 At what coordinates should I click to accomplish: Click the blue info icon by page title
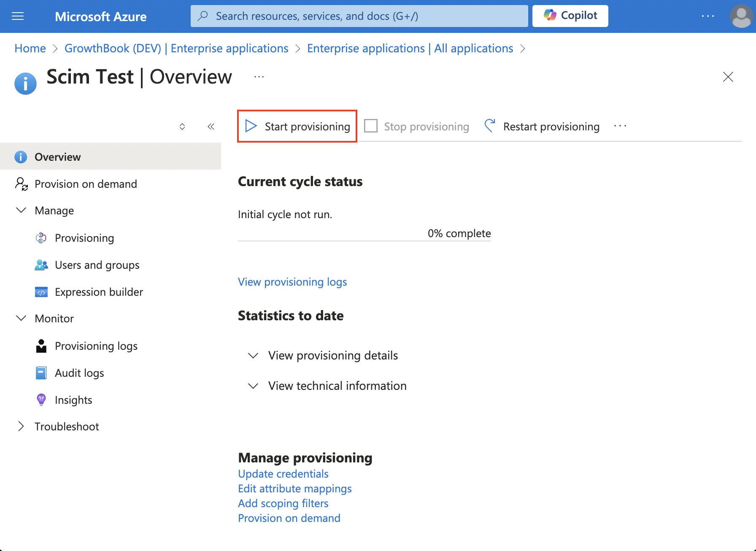[25, 84]
